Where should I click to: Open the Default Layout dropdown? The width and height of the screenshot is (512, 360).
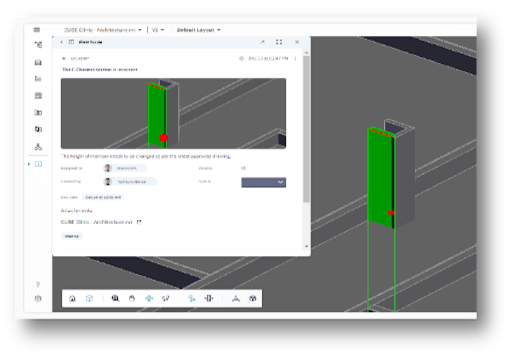point(198,30)
